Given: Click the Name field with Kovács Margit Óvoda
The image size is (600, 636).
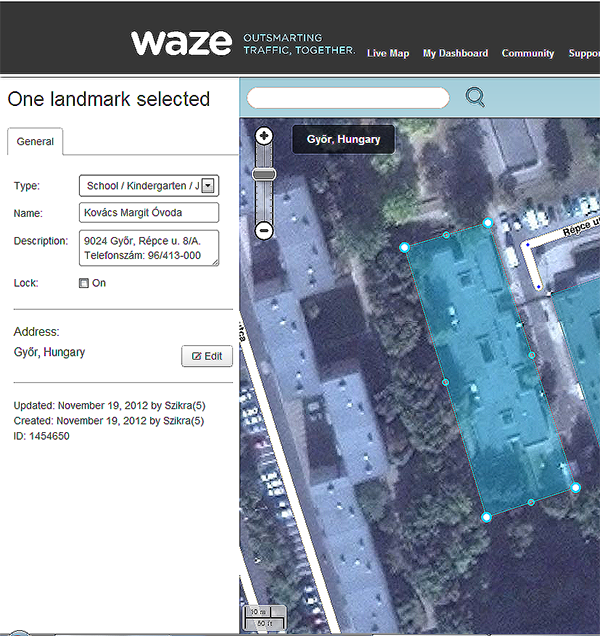Looking at the screenshot, I should (x=149, y=213).
